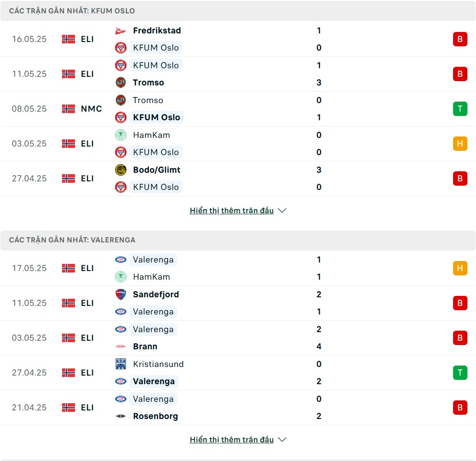Open the Tromso team name in the 11.05.25 match
This screenshot has height=461, width=476.
tap(148, 83)
